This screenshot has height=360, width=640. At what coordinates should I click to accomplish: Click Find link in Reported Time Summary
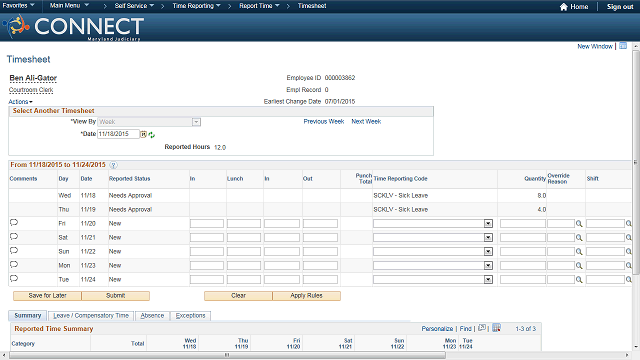(465, 329)
